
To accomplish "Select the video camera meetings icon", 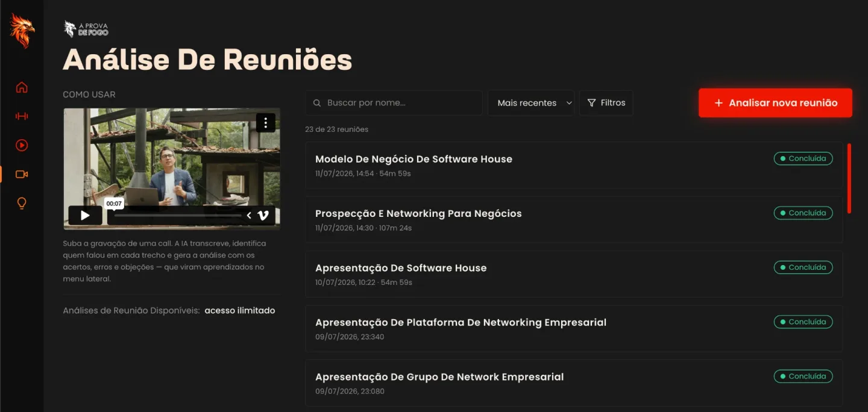I will click(x=22, y=174).
